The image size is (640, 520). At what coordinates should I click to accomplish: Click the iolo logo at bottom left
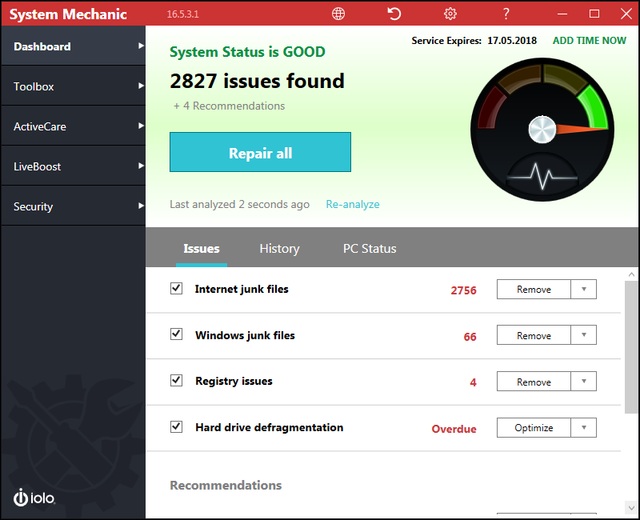click(34, 497)
